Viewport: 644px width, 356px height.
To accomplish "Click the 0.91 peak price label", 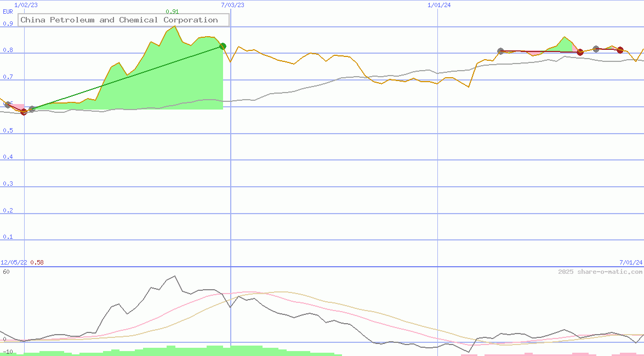I will 172,12.
